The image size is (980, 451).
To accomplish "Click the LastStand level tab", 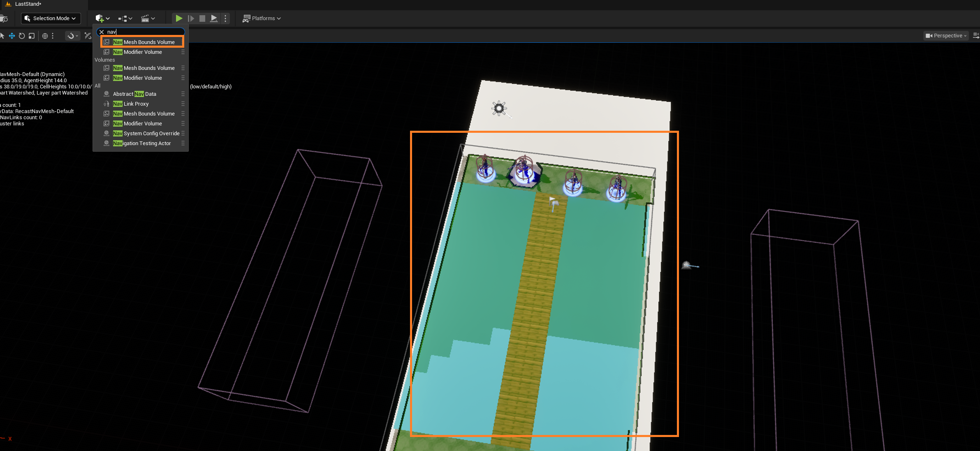I will pyautogui.click(x=28, y=4).
